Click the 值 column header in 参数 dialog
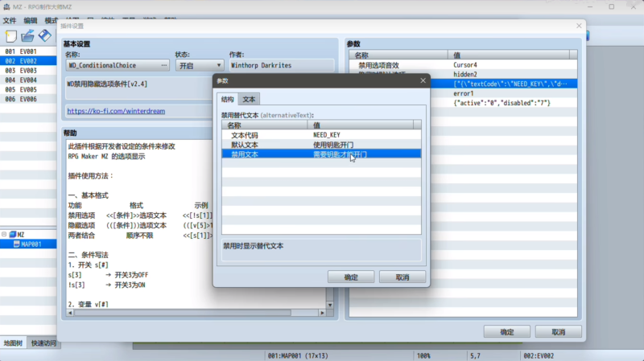The image size is (644, 361). tap(360, 125)
